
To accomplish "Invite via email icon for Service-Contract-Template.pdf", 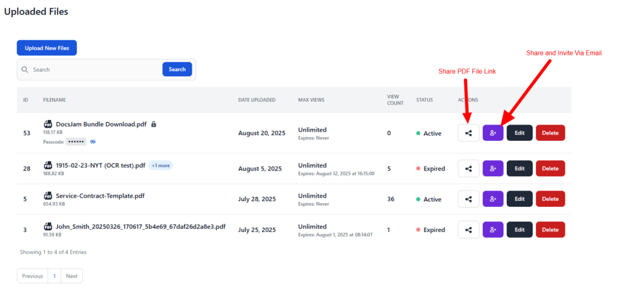I will click(x=493, y=199).
